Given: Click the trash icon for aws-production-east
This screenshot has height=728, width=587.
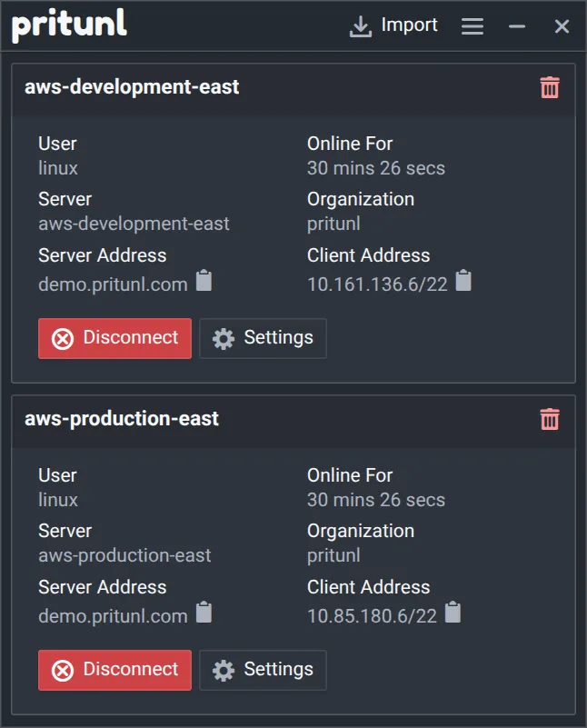Looking at the screenshot, I should click(x=549, y=420).
